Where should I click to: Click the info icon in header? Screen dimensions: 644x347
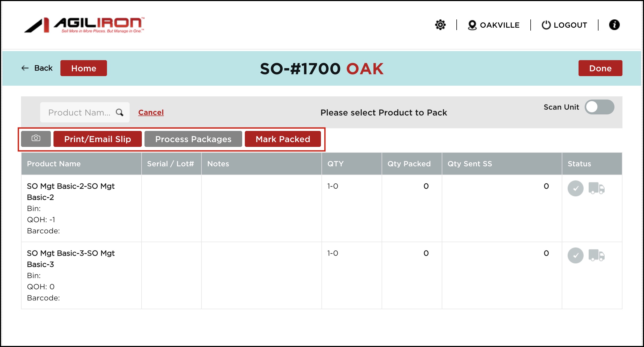(x=614, y=25)
